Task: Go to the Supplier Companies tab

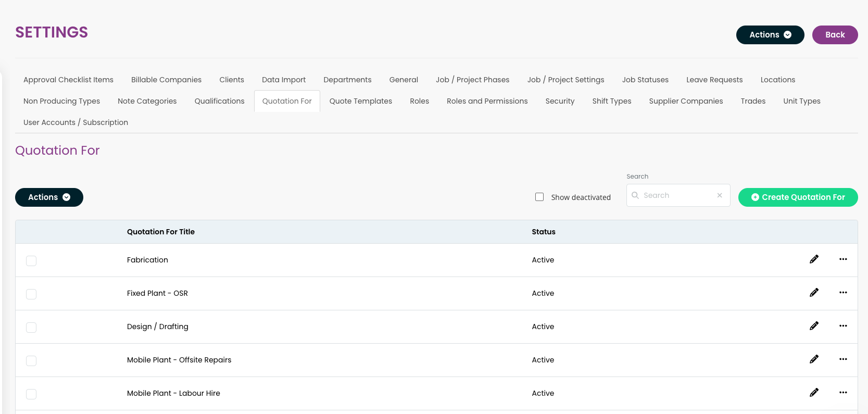Action: (686, 101)
